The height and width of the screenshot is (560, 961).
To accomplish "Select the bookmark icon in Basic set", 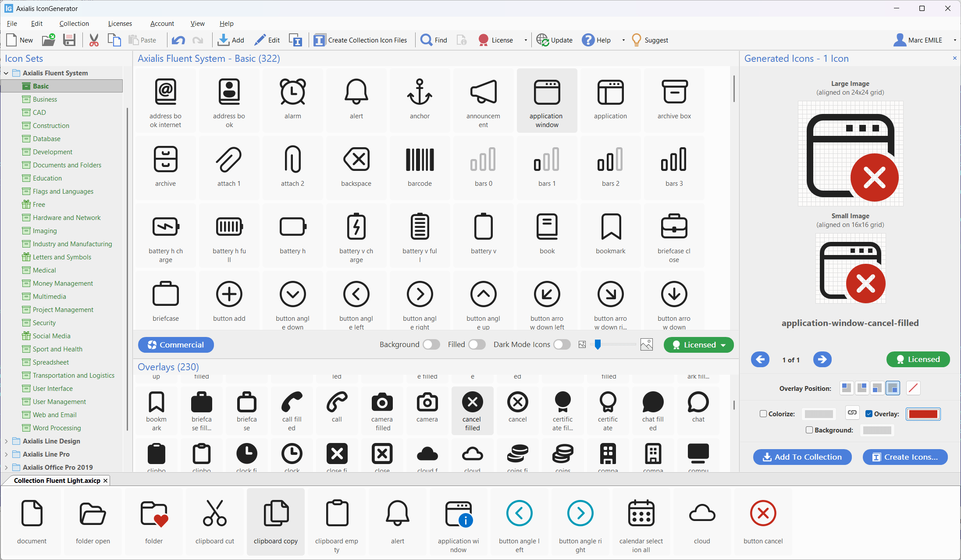I will coord(611,235).
